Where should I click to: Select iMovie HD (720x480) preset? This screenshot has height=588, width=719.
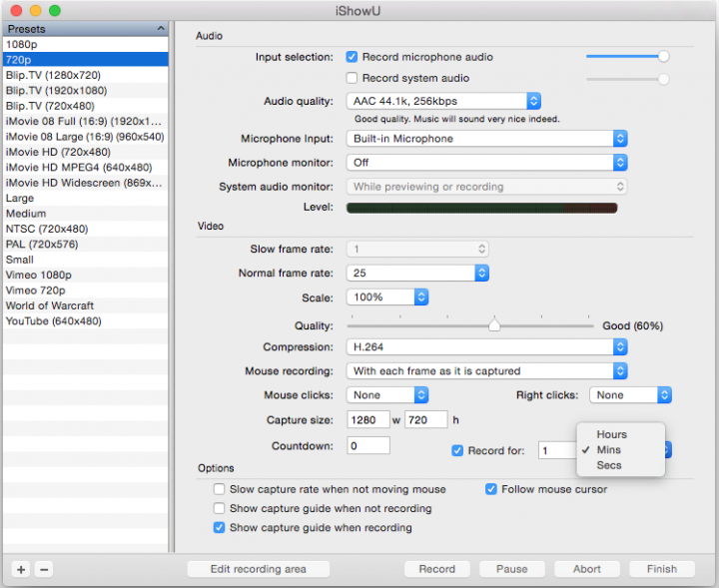click(86, 152)
